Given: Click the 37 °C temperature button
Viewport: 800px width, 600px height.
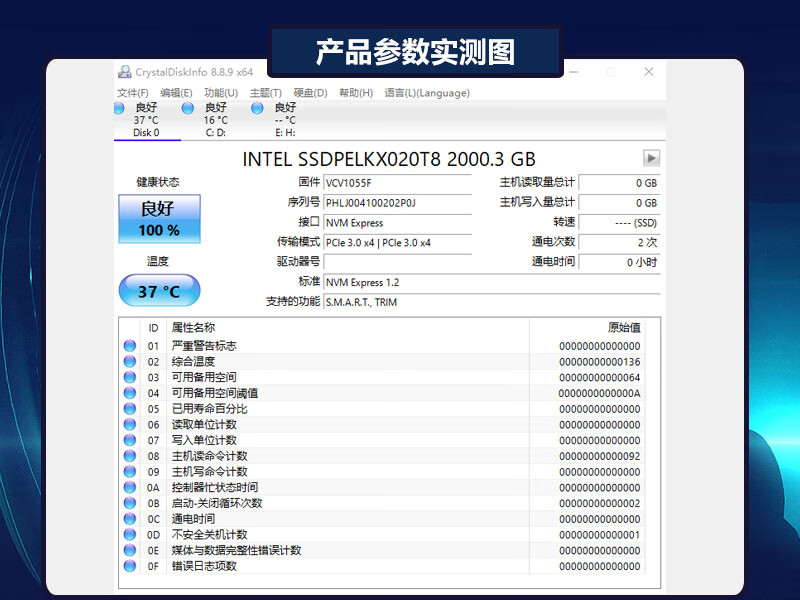Looking at the screenshot, I should coord(159,290).
